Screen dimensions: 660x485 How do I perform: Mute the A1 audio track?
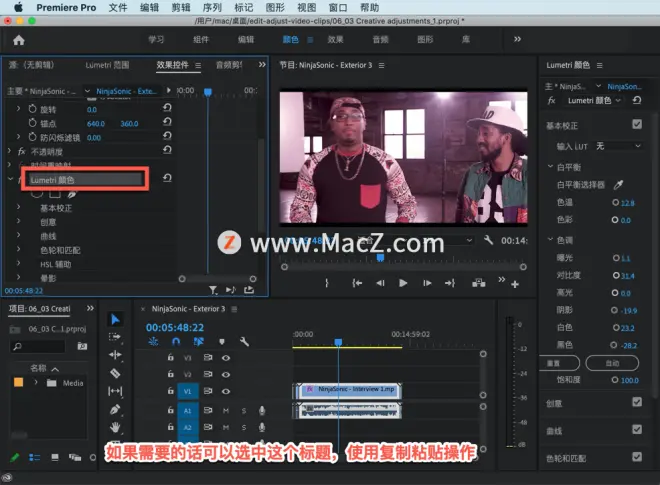pyautogui.click(x=226, y=410)
